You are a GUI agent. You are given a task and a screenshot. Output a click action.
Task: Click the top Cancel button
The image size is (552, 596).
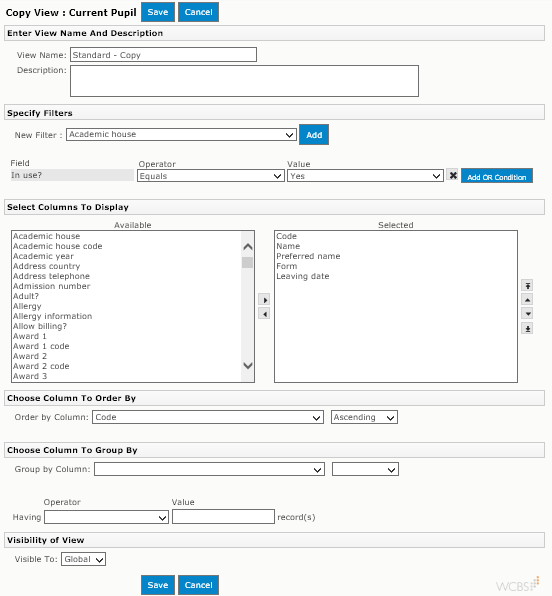pos(198,12)
